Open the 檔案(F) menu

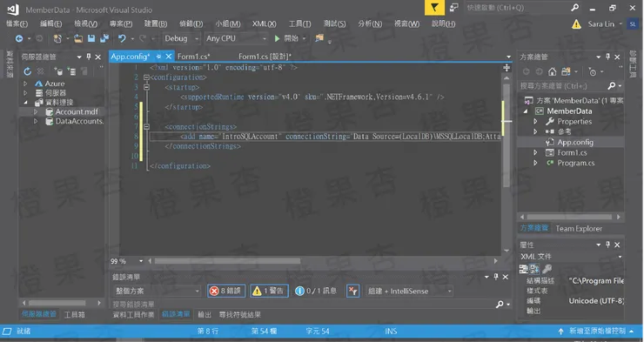pyautogui.click(x=17, y=24)
